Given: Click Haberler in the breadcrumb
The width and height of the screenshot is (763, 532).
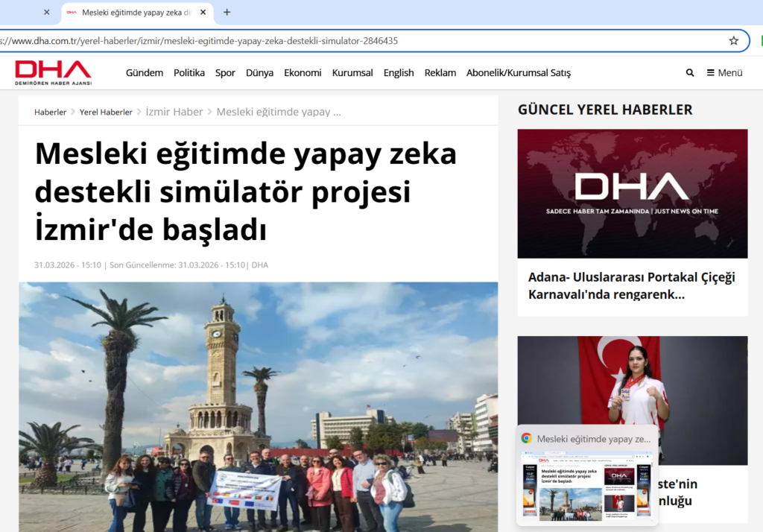Looking at the screenshot, I should (50, 112).
